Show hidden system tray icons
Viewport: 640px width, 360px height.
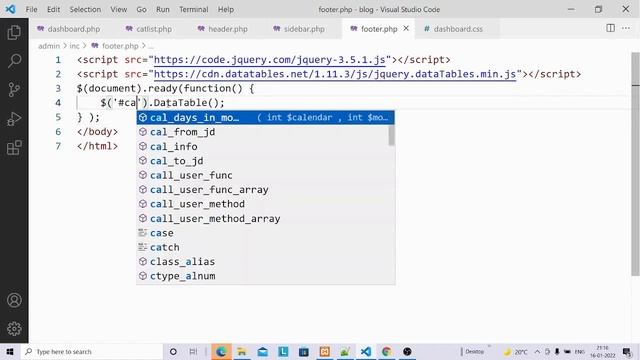(537, 351)
